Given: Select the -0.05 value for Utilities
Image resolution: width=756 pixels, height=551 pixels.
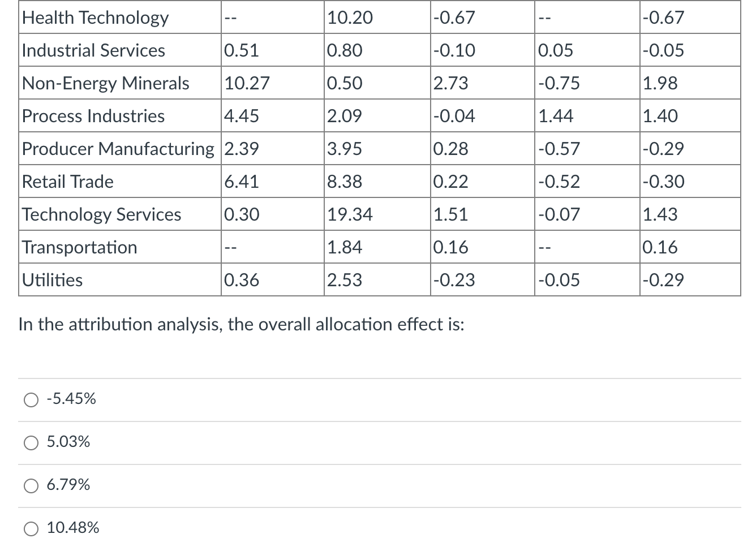Looking at the screenshot, I should [x=558, y=279].
